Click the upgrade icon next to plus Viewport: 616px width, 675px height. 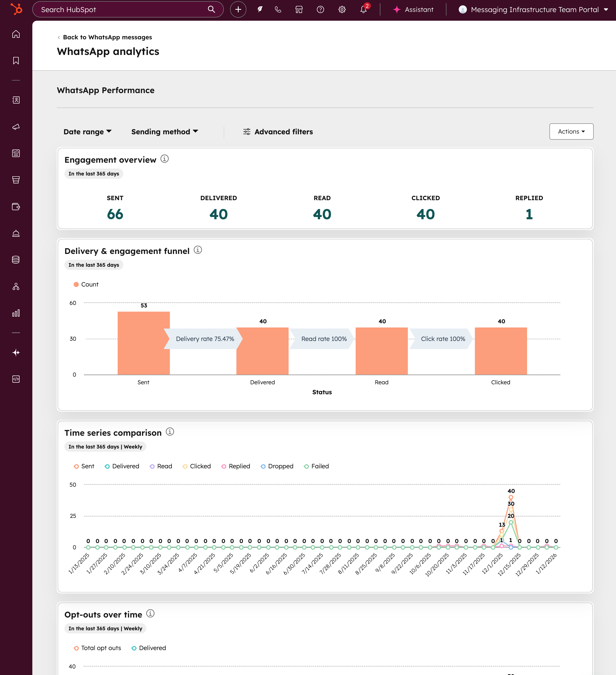pyautogui.click(x=260, y=9)
